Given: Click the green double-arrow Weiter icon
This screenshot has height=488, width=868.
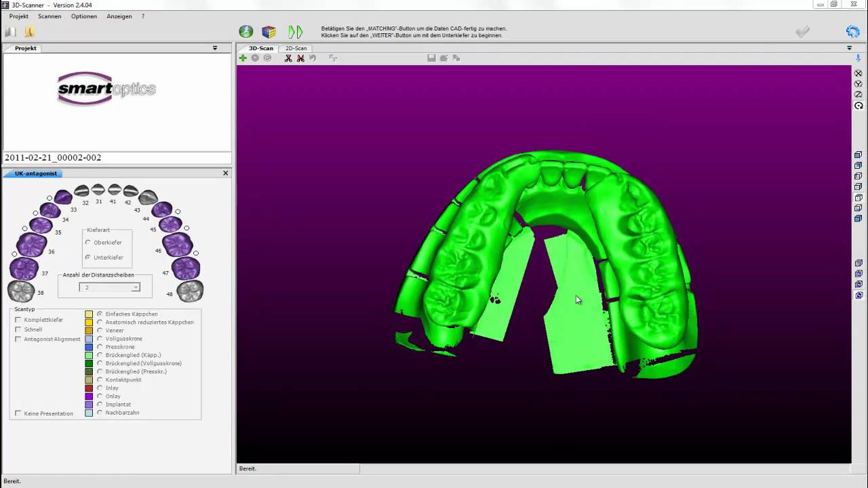Looking at the screenshot, I should point(296,32).
